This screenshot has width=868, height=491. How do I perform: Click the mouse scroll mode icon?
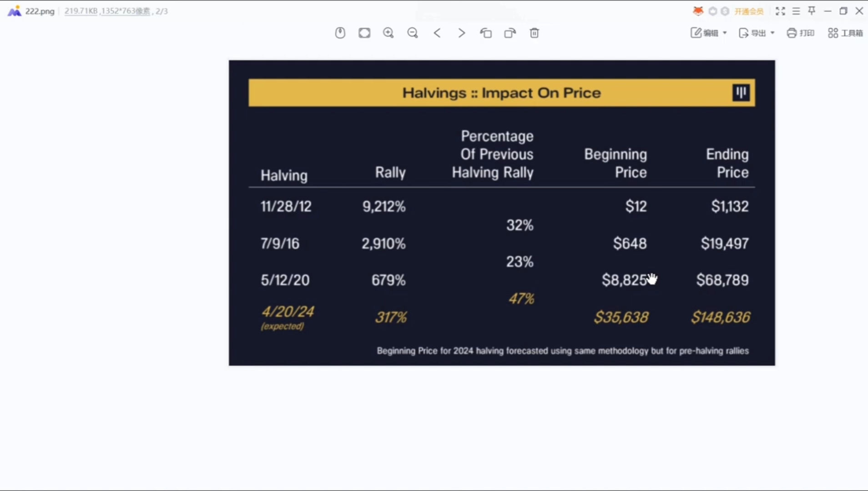point(340,33)
